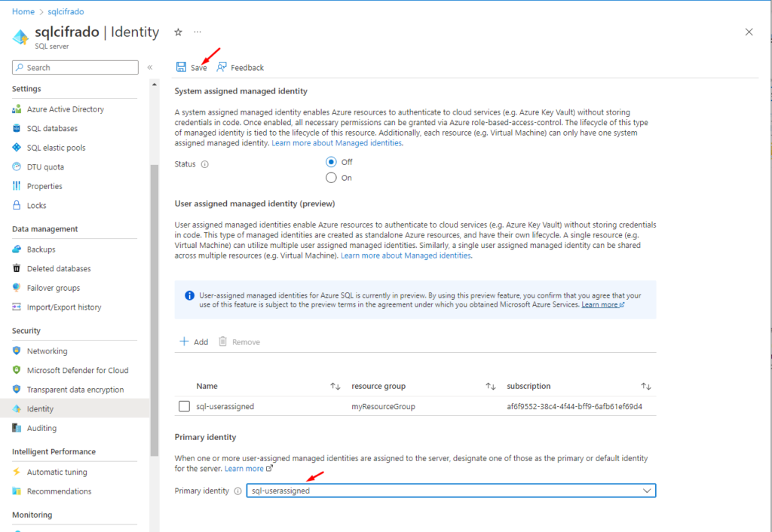Image resolution: width=772 pixels, height=532 pixels.
Task: Favorite sqlcifrado with the star icon
Action: coord(178,32)
